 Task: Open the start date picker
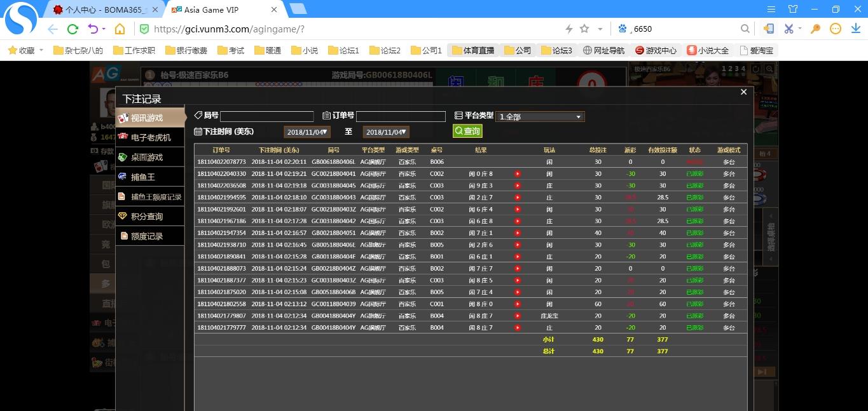307,132
